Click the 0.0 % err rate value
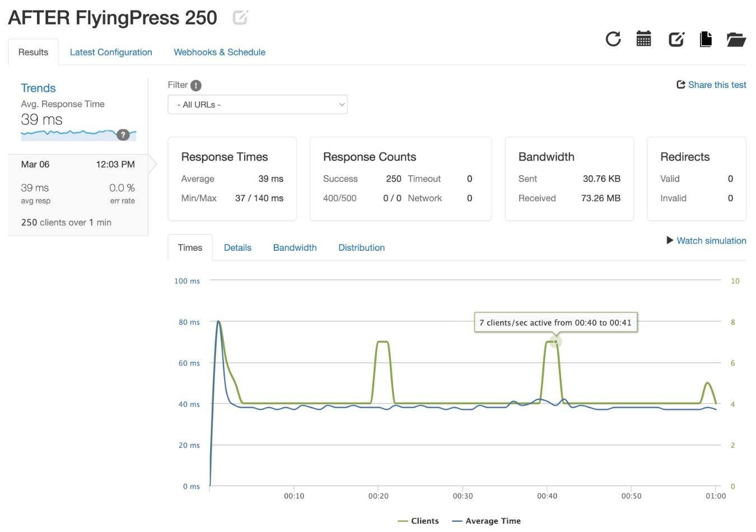756x532 pixels. click(x=122, y=188)
